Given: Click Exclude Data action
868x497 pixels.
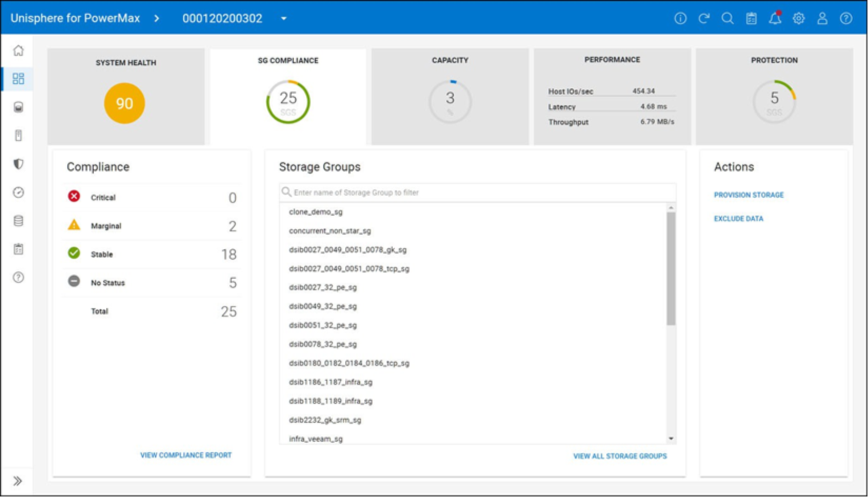Looking at the screenshot, I should (739, 219).
